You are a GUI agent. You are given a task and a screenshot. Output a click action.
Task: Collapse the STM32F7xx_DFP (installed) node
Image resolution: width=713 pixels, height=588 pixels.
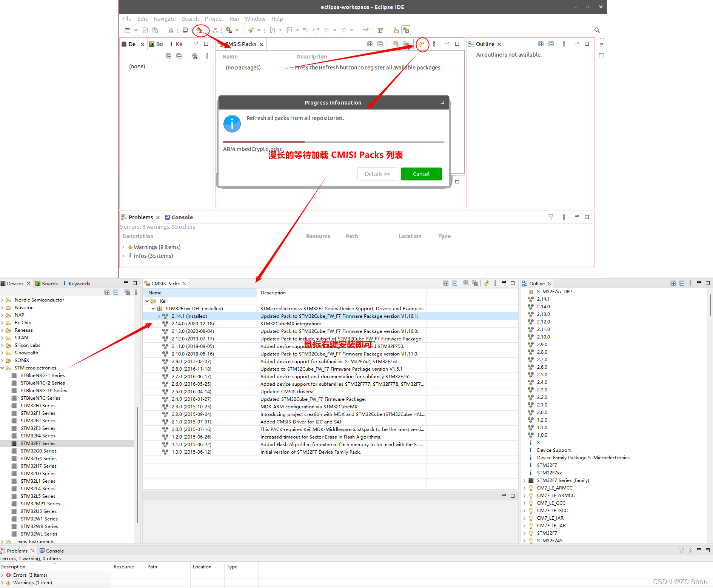pyautogui.click(x=153, y=308)
